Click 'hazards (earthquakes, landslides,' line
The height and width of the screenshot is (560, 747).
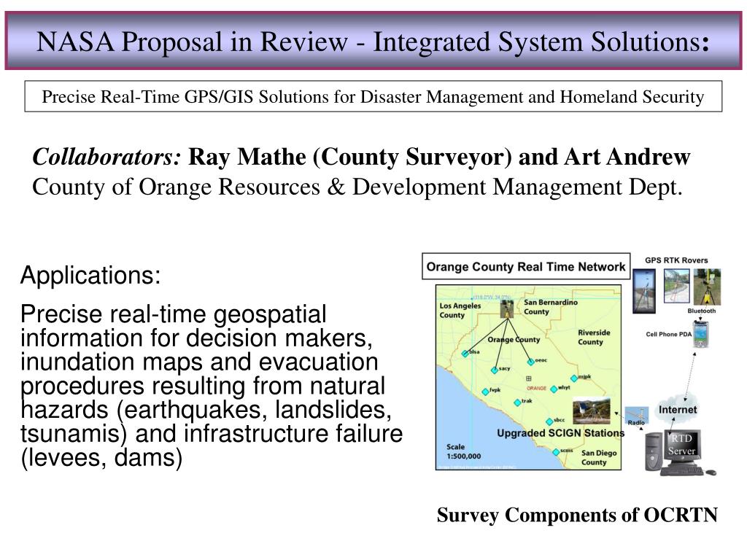click(206, 410)
